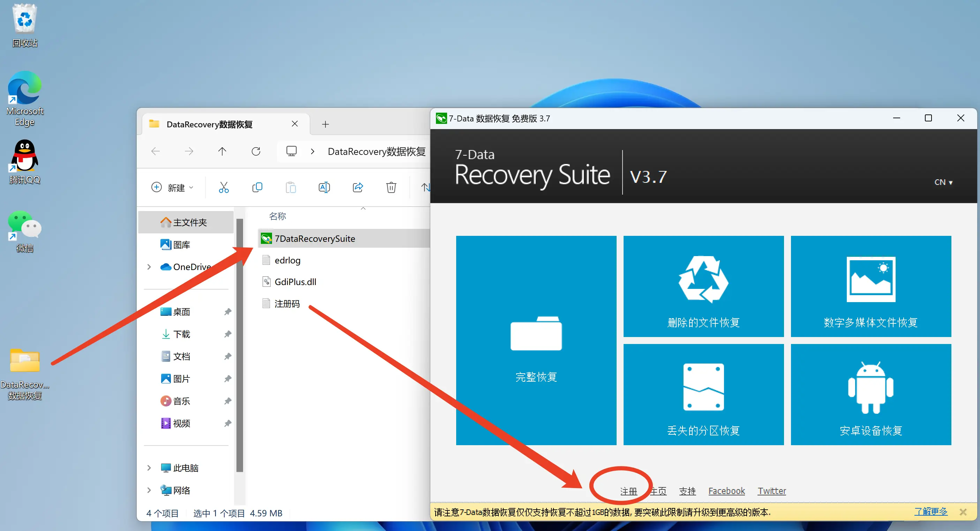Expand the 此电脑 (This PC) node

tap(149, 468)
